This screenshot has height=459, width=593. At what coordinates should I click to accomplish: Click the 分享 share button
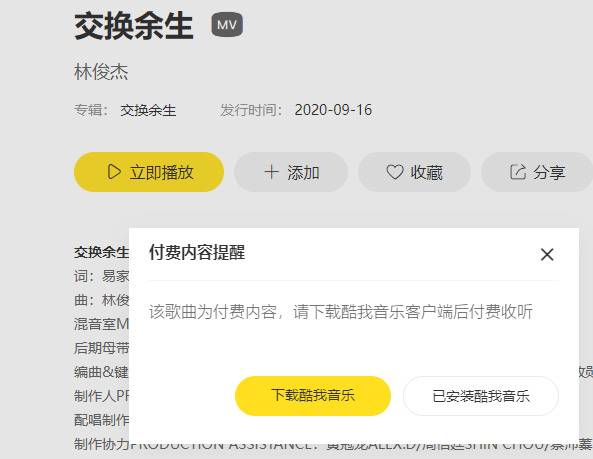click(x=537, y=172)
